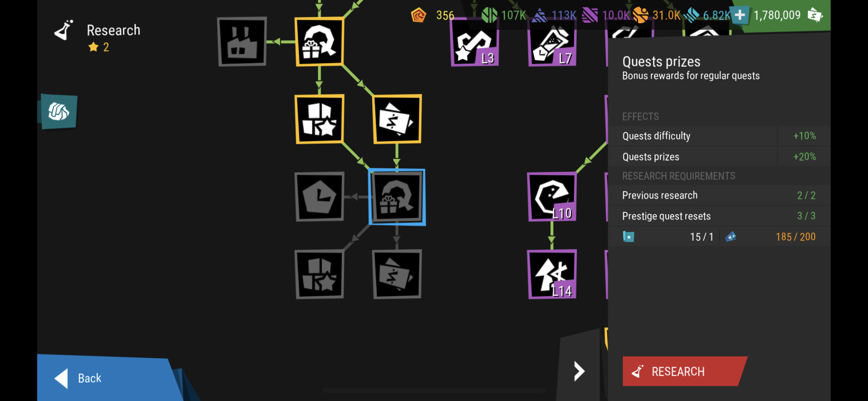Screen dimensions: 868x401
Task: Open the yellow ticket research node
Action: [x=397, y=119]
